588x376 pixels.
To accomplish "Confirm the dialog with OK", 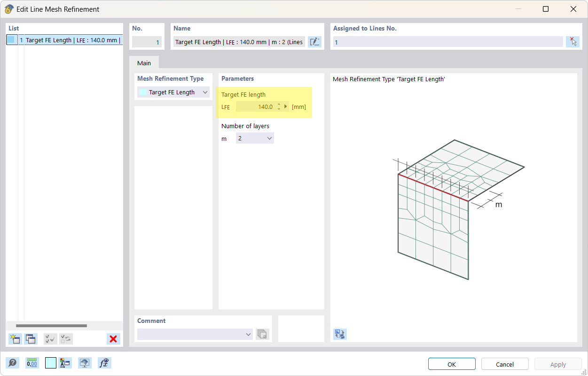I will coord(451,364).
